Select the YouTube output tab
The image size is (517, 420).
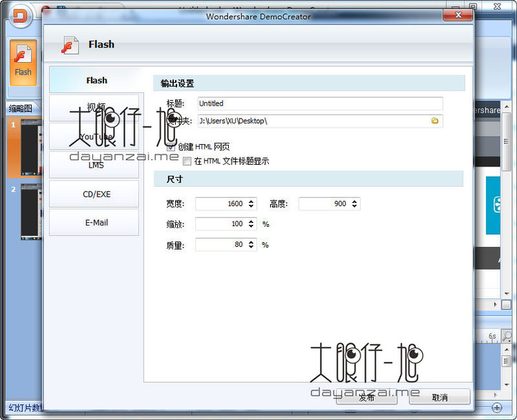(94, 137)
